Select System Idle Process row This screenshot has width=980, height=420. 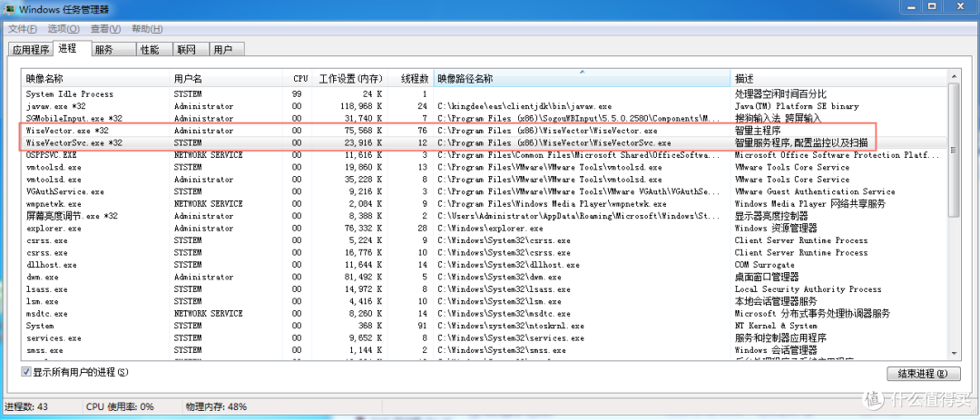(x=485, y=94)
